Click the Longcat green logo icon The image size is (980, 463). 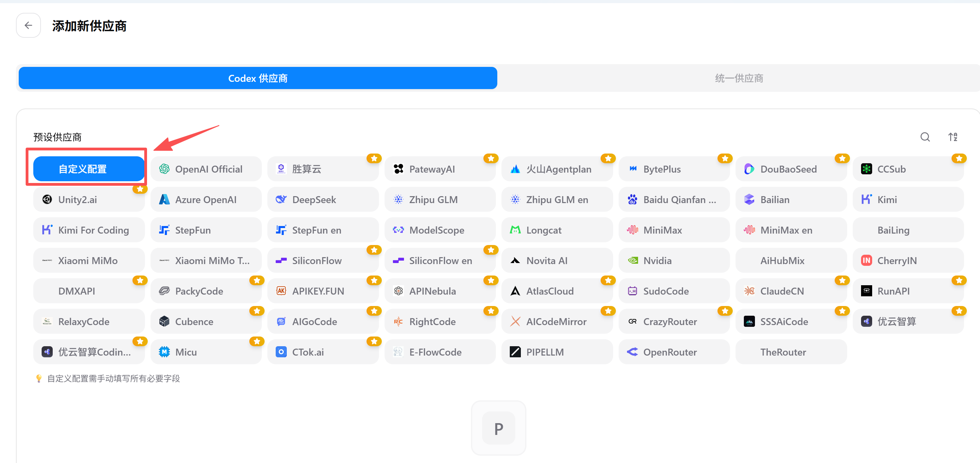click(515, 230)
